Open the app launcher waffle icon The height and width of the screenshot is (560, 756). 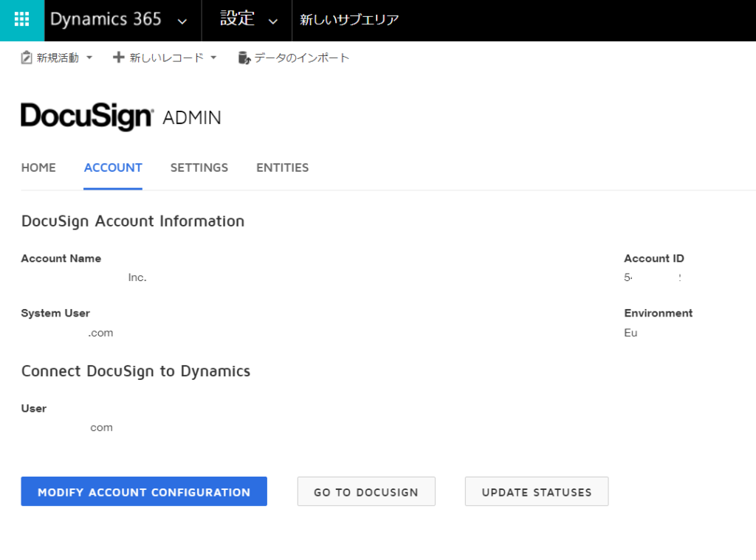coord(21,19)
